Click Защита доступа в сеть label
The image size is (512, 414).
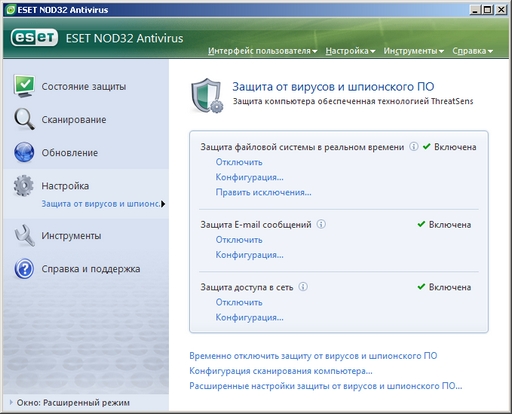247,287
